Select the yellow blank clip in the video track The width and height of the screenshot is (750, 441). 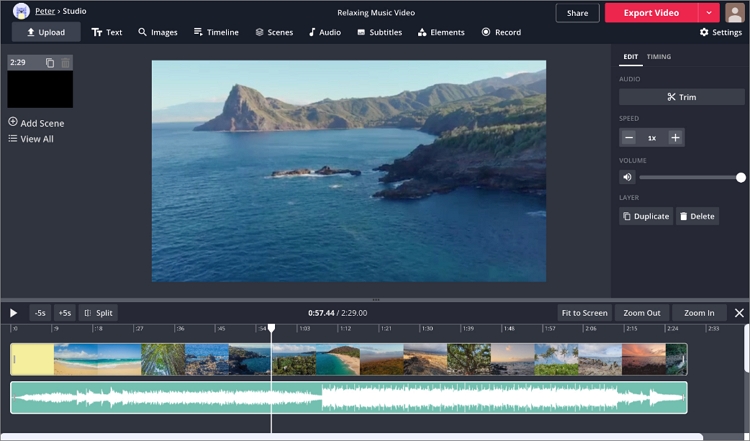click(32, 359)
